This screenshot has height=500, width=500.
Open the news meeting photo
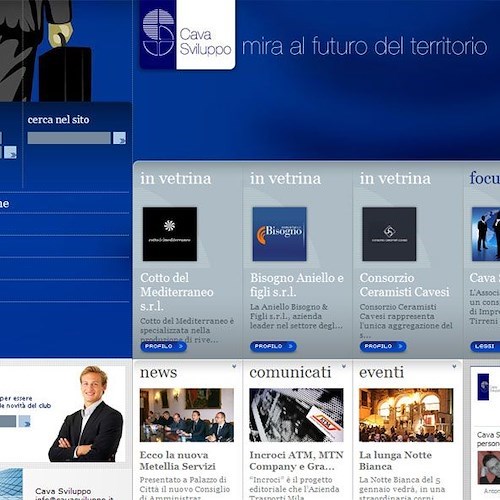tap(187, 415)
